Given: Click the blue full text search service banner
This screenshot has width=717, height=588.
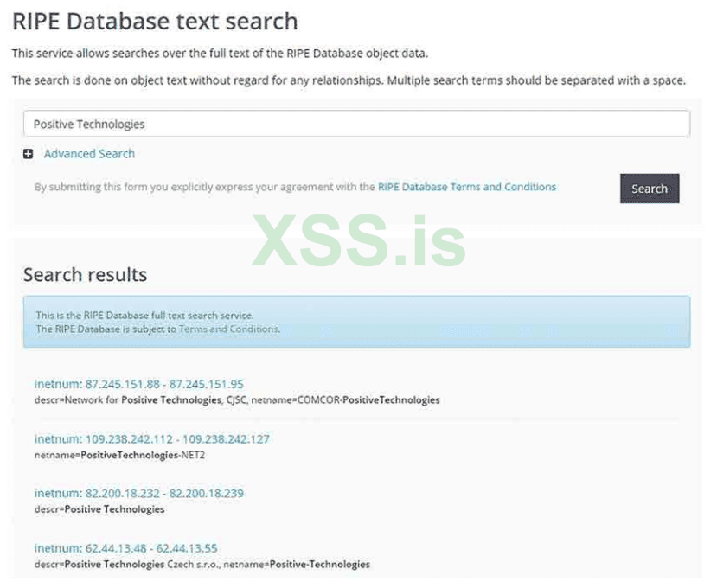Looking at the screenshot, I should [x=356, y=322].
